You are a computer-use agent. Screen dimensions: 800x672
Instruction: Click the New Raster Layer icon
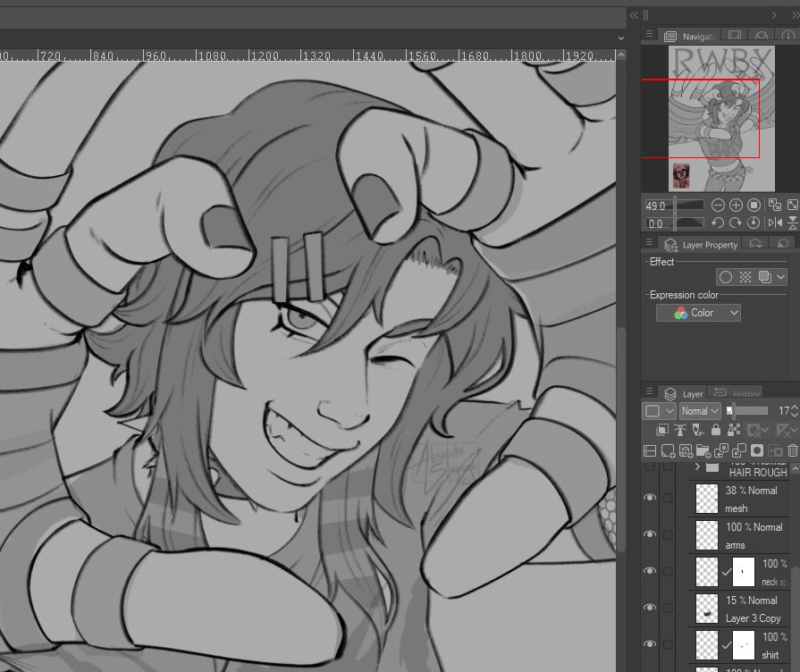click(668, 450)
